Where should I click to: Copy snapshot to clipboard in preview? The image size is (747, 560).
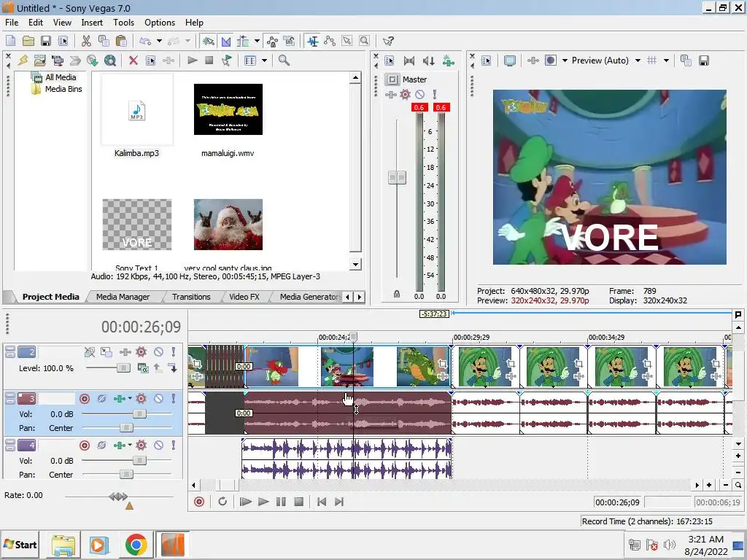pyautogui.click(x=686, y=61)
